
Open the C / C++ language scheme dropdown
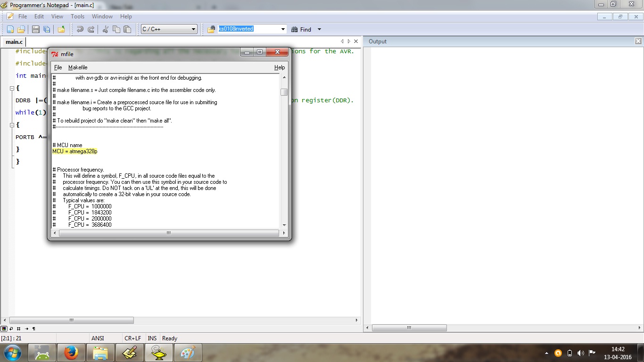169,29
